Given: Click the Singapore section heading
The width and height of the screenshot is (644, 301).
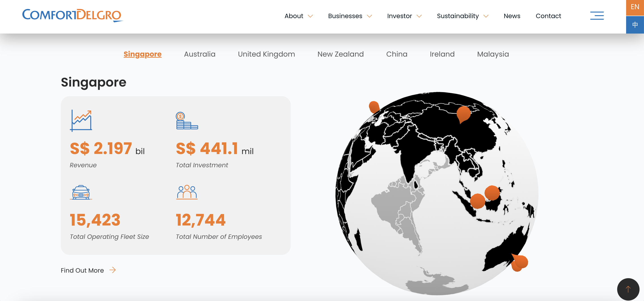Looking at the screenshot, I should point(93,82).
